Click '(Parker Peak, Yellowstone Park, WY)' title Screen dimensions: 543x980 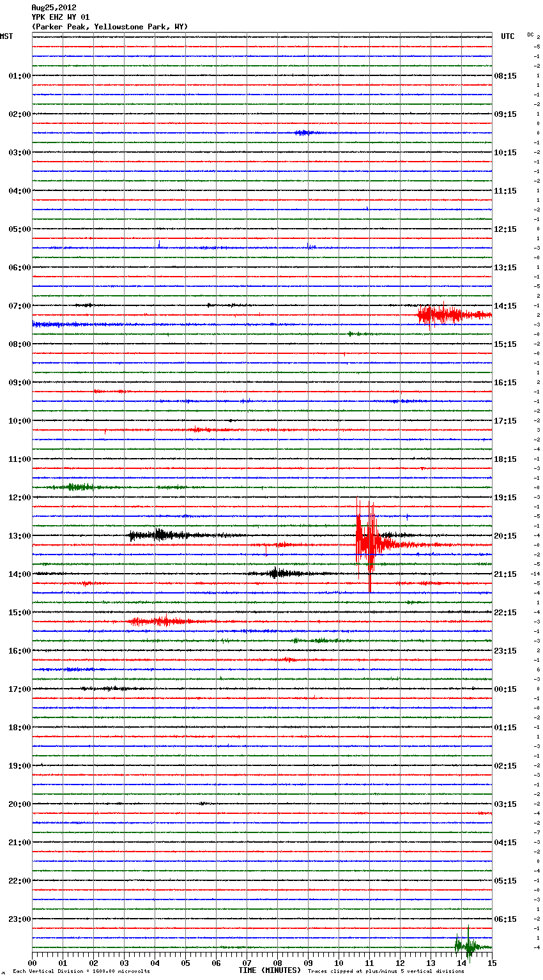(x=110, y=27)
